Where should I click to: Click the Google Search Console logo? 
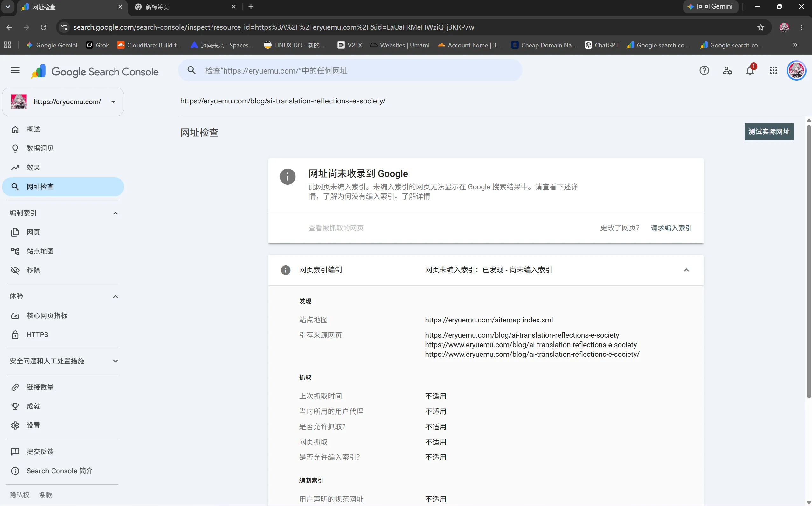(95, 71)
